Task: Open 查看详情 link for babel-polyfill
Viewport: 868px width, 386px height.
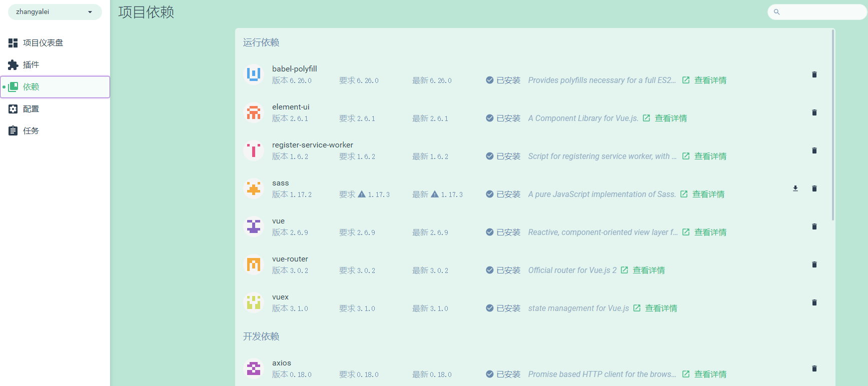Action: click(x=710, y=80)
